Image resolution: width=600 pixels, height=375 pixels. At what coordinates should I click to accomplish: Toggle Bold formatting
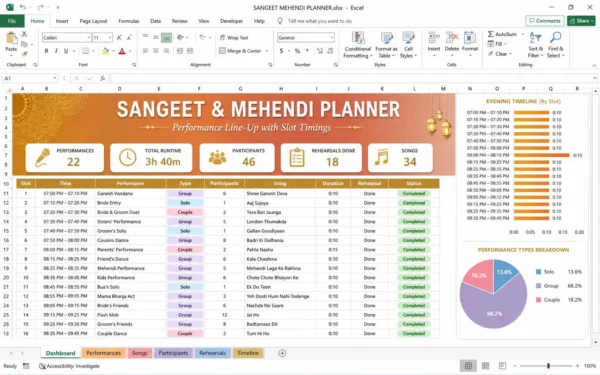pos(46,51)
